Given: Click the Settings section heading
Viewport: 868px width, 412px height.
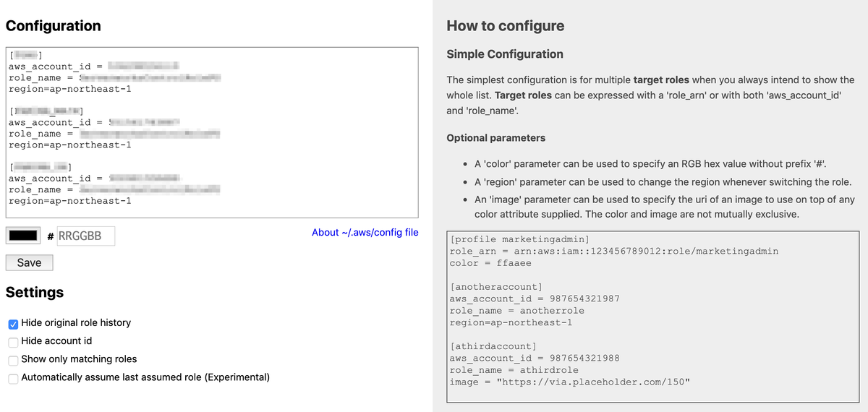Looking at the screenshot, I should coord(35,292).
